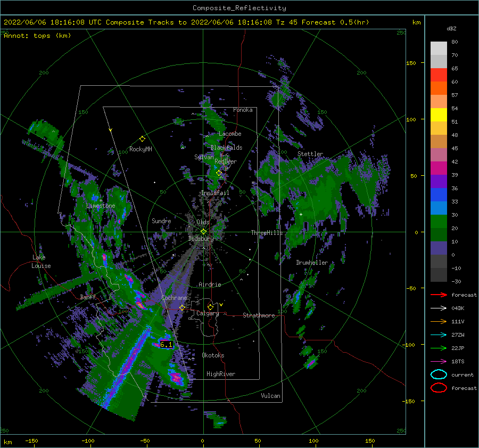Click the Okotoks city label
Image resolution: width=479 pixels, height=448 pixels.
click(x=213, y=355)
